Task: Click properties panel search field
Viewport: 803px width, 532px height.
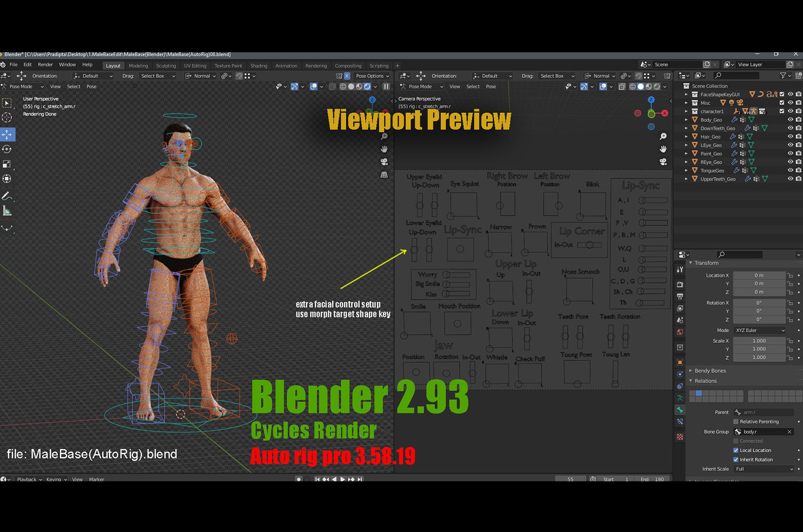Action: 740,254
